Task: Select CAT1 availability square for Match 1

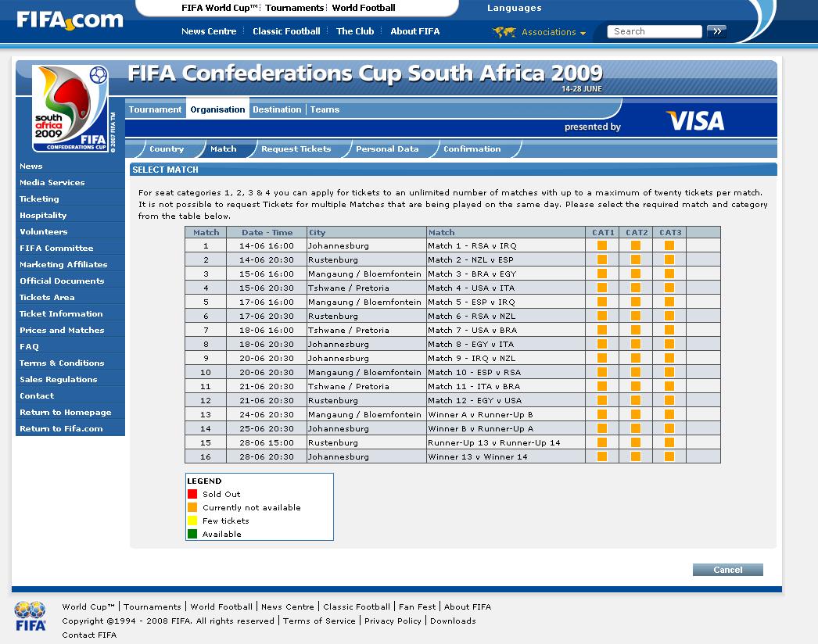Action: point(602,245)
